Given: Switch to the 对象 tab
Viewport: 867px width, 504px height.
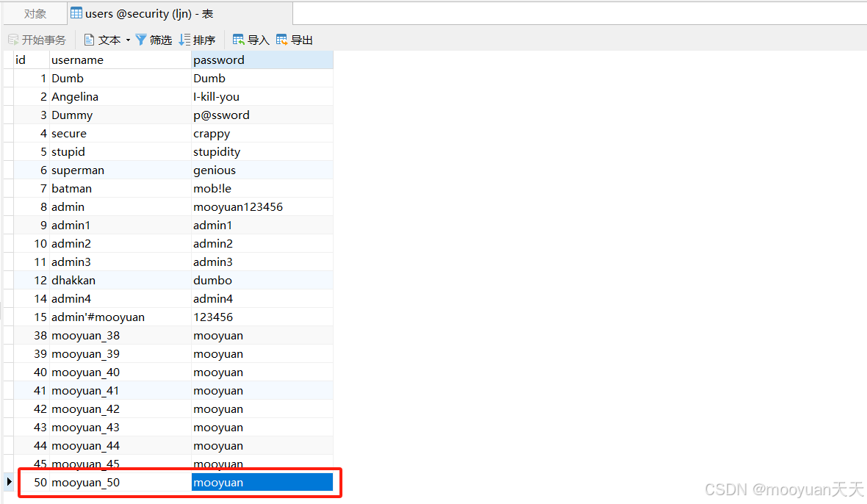Looking at the screenshot, I should point(35,13).
